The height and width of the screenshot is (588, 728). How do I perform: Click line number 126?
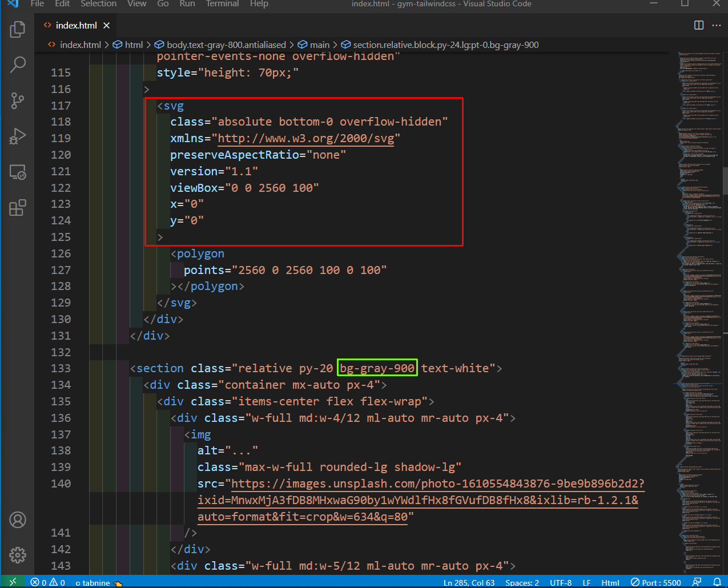pos(61,253)
